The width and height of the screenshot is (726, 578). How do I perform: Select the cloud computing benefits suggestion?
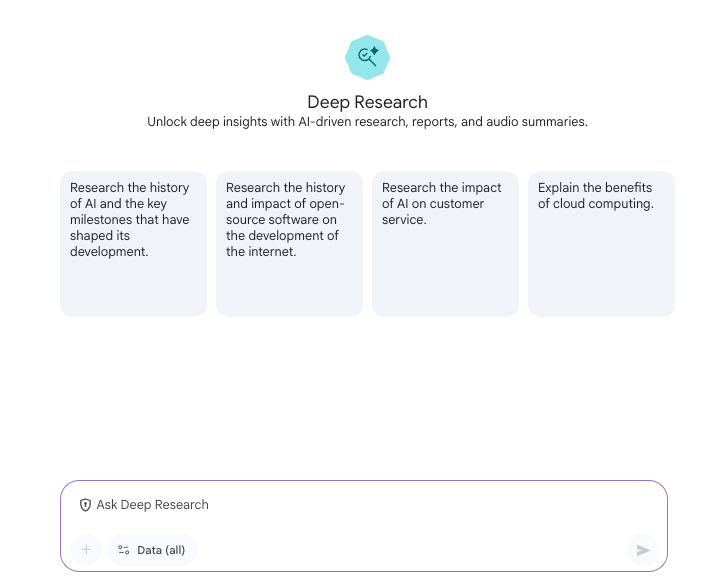click(601, 196)
